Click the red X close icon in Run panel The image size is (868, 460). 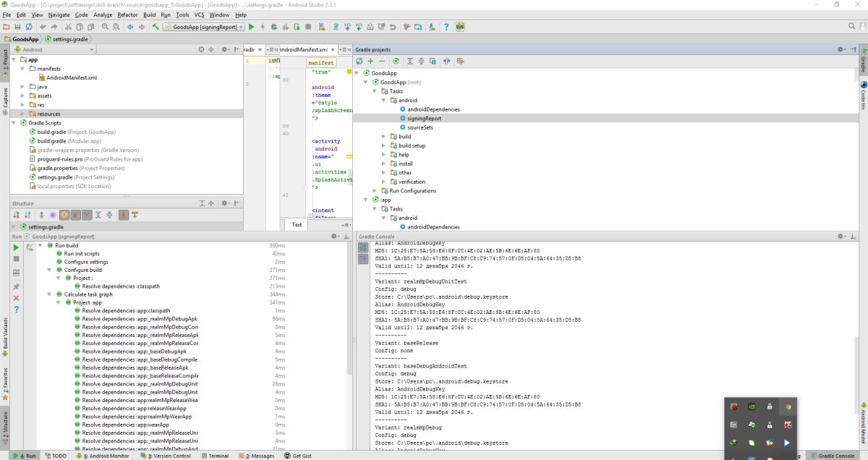click(16, 298)
